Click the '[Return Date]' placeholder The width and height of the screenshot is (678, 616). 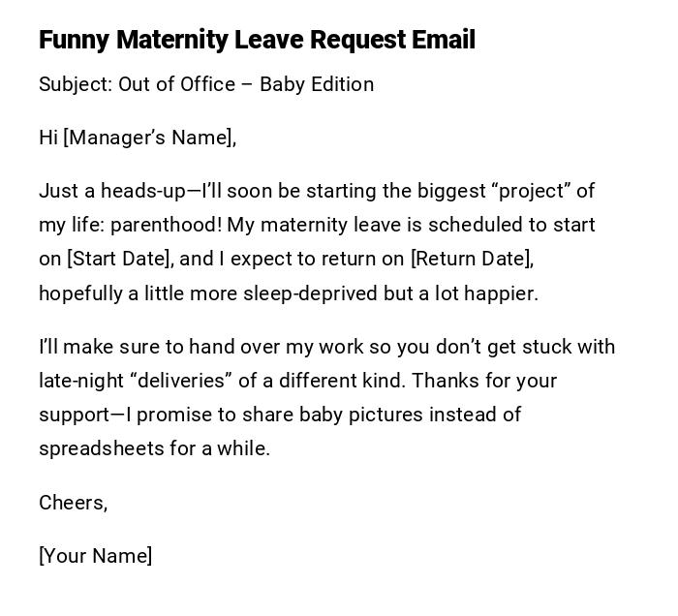[472, 259]
